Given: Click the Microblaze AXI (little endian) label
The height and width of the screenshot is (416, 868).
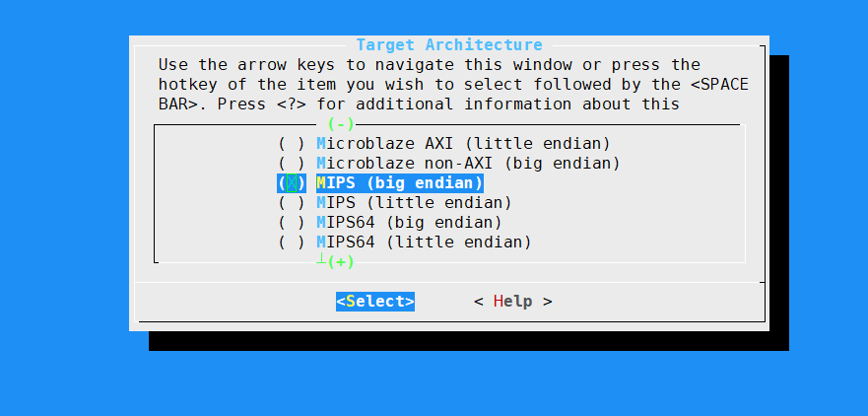Looking at the screenshot, I should tap(463, 144).
